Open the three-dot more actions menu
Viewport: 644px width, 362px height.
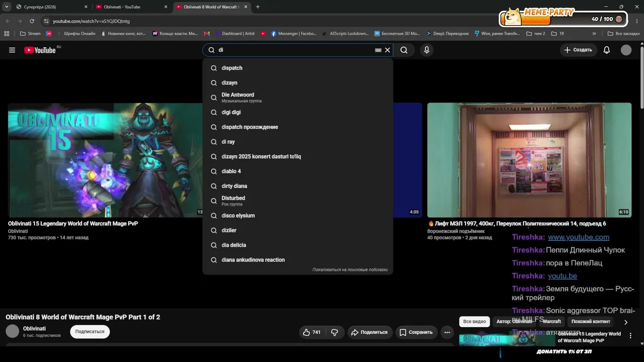[x=447, y=332]
